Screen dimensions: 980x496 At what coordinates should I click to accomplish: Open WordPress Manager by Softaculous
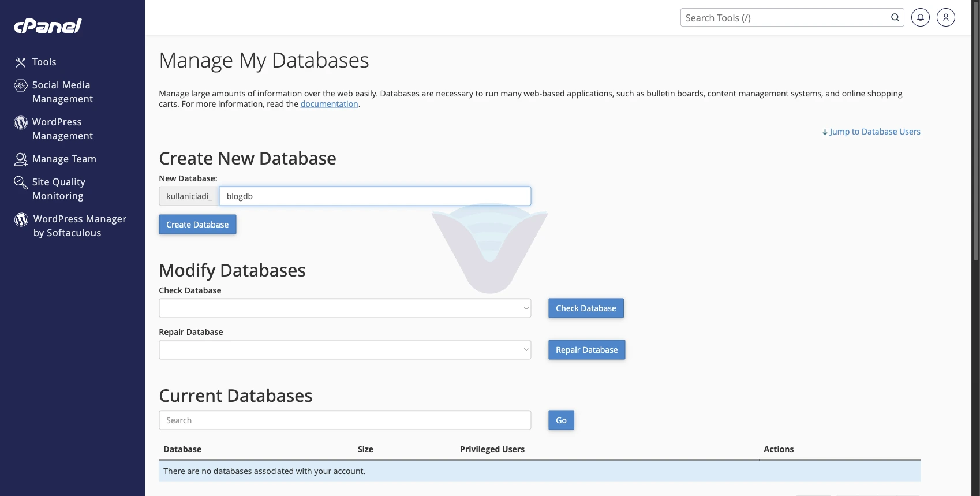coord(80,226)
